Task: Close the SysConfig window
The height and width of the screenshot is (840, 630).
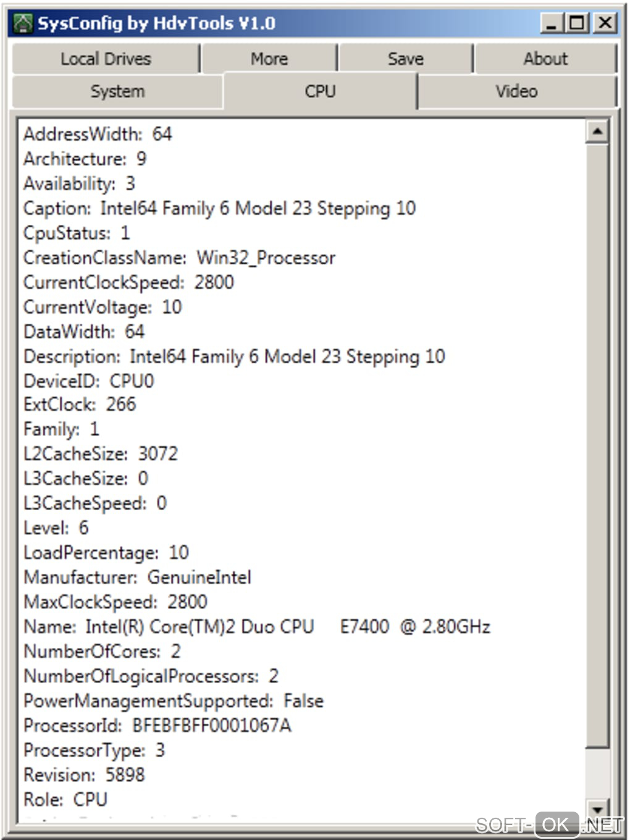Action: click(605, 23)
